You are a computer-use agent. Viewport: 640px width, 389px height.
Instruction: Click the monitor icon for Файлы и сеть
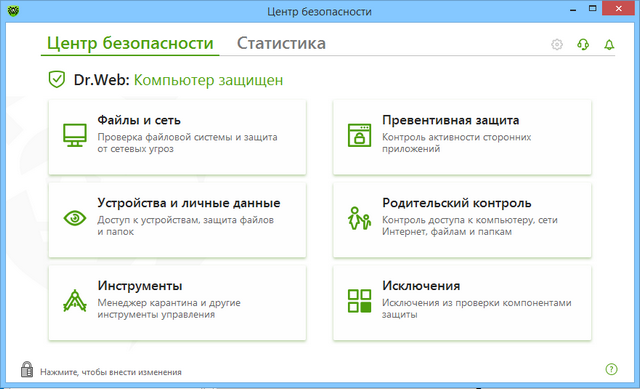click(75, 135)
